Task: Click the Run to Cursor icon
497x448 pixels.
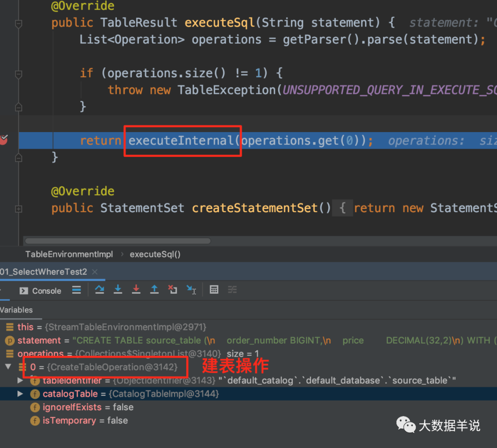Action: 191,290
